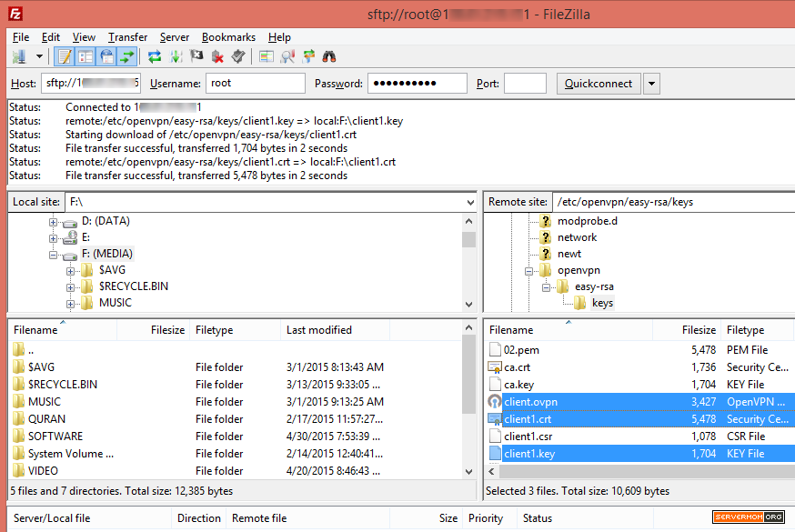
Task: Sort remote files by Filename column
Action: pos(569,330)
